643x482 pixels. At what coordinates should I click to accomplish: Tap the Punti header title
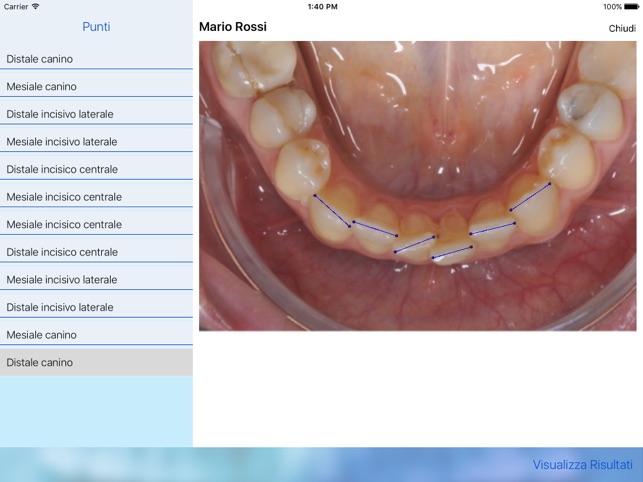(96, 27)
